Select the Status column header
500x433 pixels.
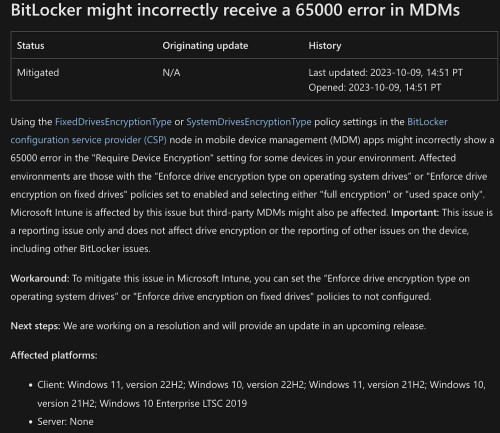click(30, 46)
